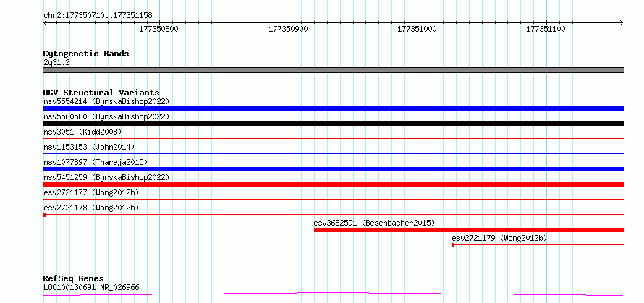Select the nsv5451259 thick red bar

(333, 184)
